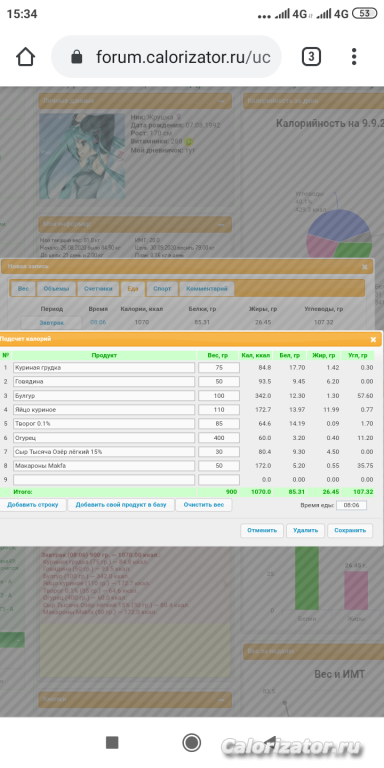Click the total calories value 1070.0

pos(262,491)
